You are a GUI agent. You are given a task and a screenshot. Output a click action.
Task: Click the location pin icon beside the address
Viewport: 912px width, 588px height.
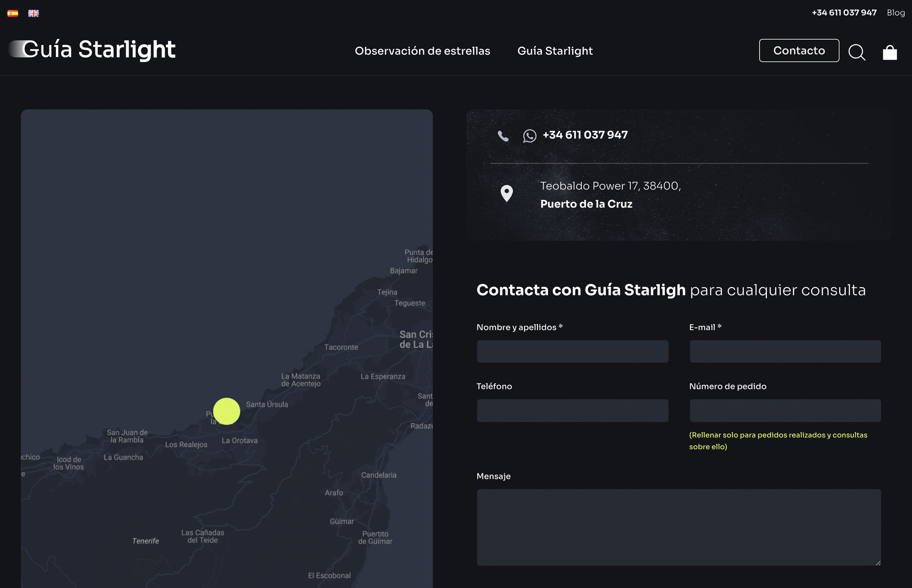507,193
